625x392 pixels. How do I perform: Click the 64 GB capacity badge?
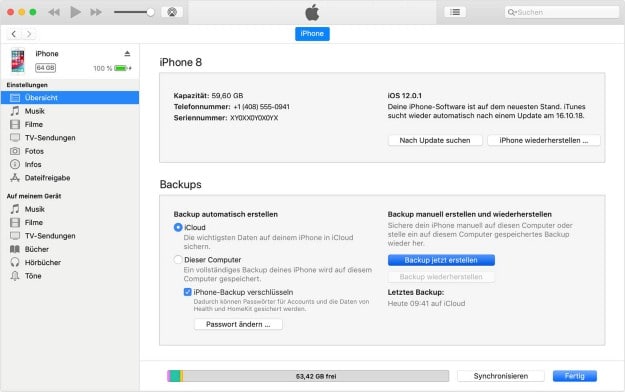click(45, 68)
